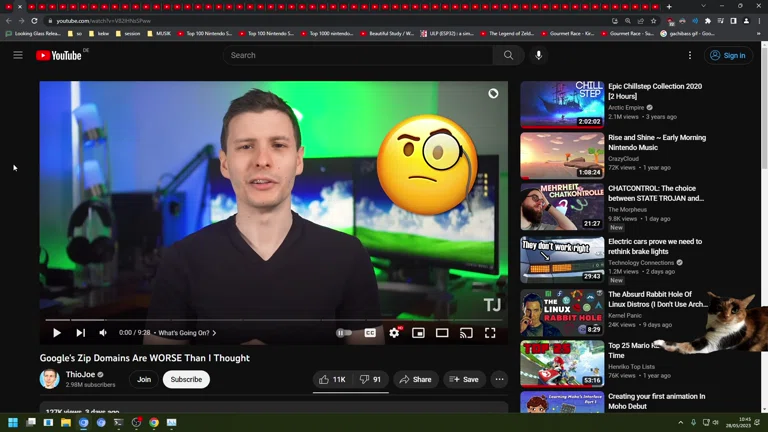Viewport: 768px width, 432px height.
Task: Skip to the next video
Action: [x=80, y=333]
